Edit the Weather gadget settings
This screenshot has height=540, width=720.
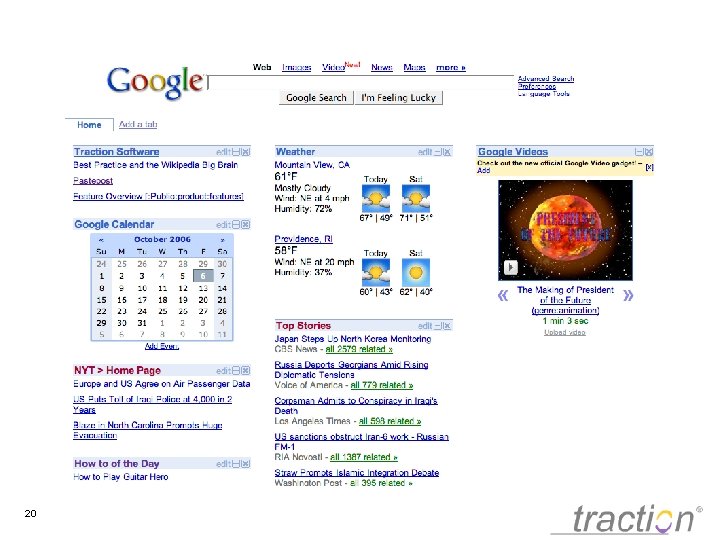coord(425,152)
